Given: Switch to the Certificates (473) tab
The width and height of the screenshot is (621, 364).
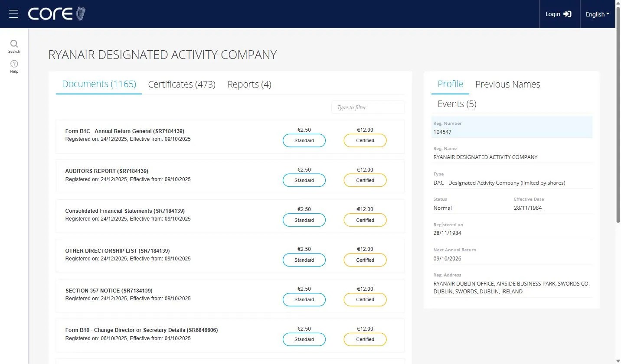Looking at the screenshot, I should 182,84.
